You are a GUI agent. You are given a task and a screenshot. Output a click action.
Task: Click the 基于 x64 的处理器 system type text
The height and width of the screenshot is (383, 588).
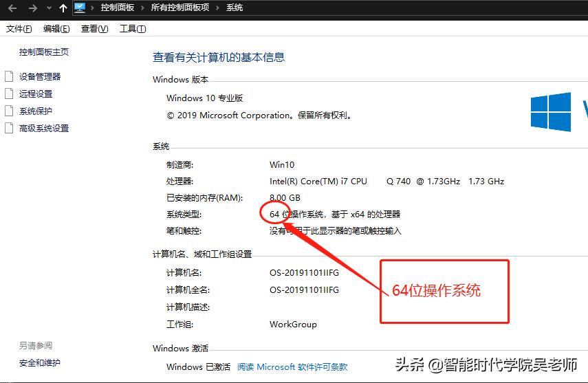click(x=366, y=215)
